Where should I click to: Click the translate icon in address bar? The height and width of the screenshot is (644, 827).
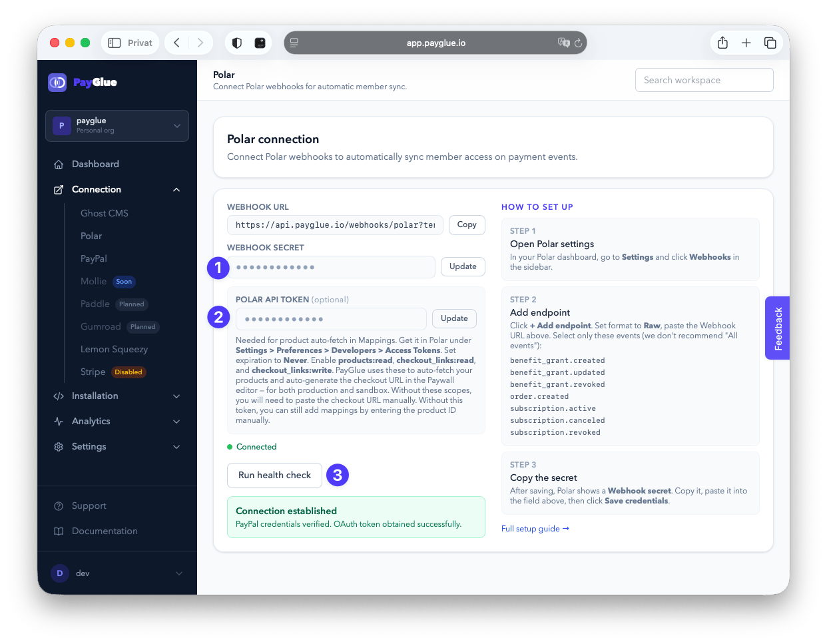tap(563, 43)
